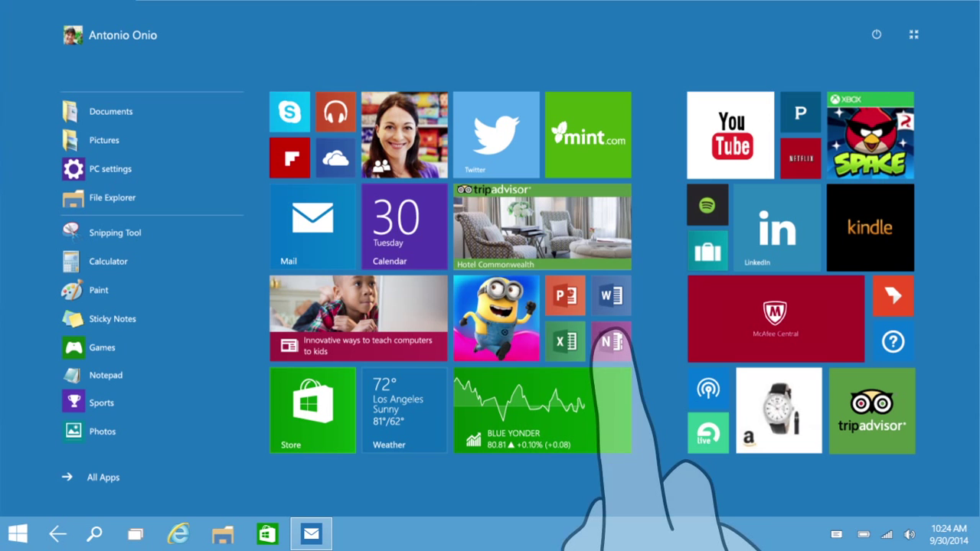Toggle full-screen Start with the expand icon
This screenshot has width=980, height=551.
tap(913, 34)
